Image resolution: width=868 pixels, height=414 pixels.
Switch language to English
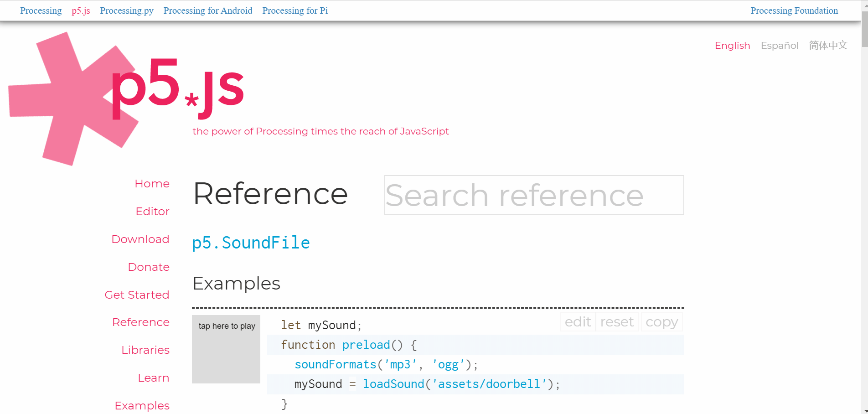tap(732, 46)
